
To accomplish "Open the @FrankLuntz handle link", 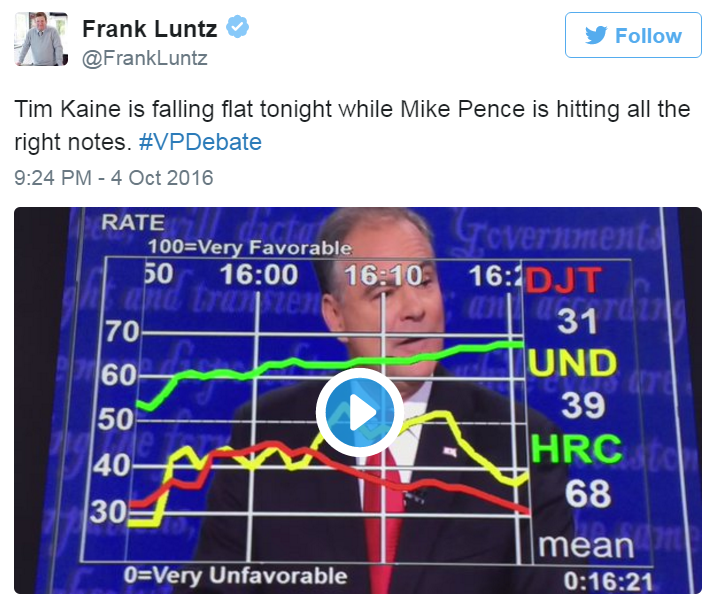I will pyautogui.click(x=145, y=58).
